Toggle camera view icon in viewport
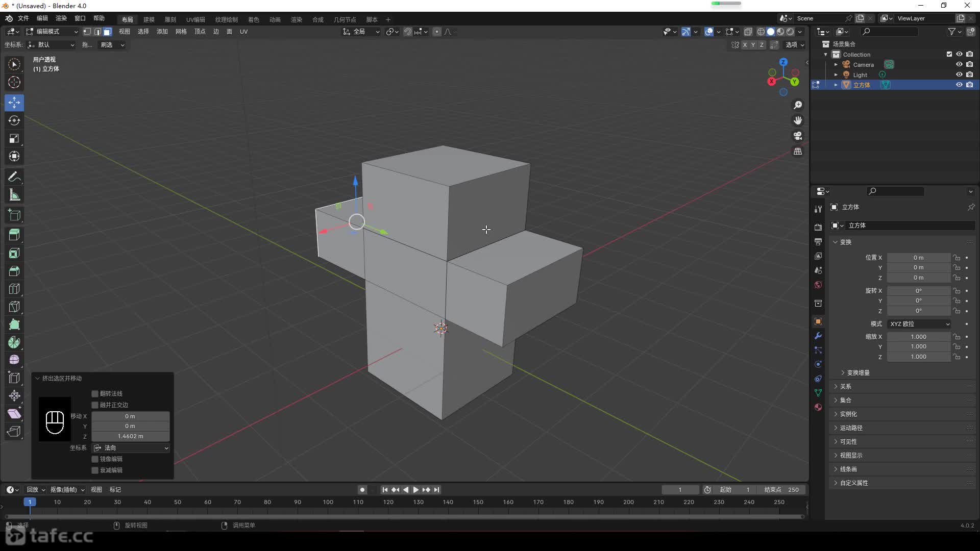This screenshot has width=980, height=551. (798, 136)
